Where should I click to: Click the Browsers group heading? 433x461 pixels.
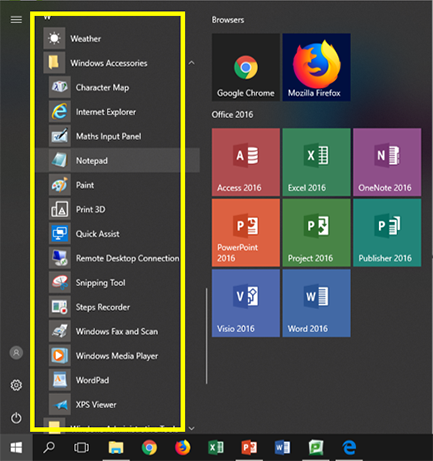pos(228,20)
